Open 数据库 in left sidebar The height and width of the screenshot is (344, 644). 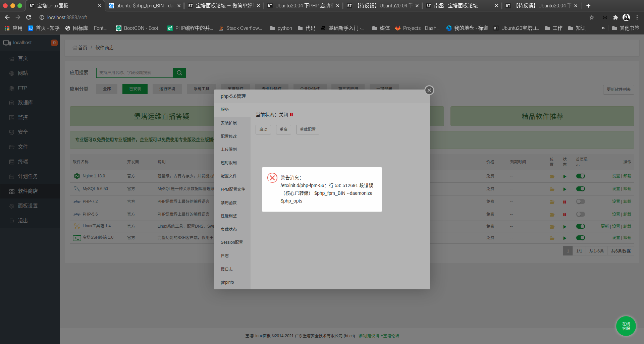pyautogui.click(x=30, y=103)
